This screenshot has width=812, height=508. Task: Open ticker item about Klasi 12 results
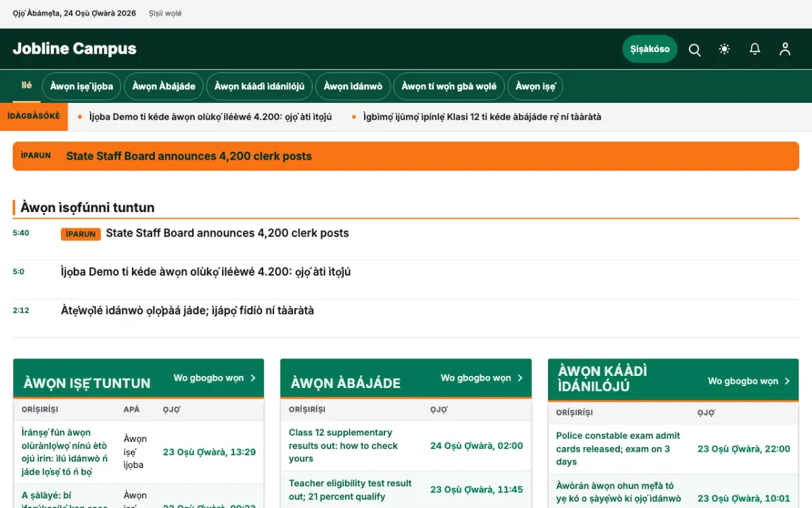pos(482,117)
